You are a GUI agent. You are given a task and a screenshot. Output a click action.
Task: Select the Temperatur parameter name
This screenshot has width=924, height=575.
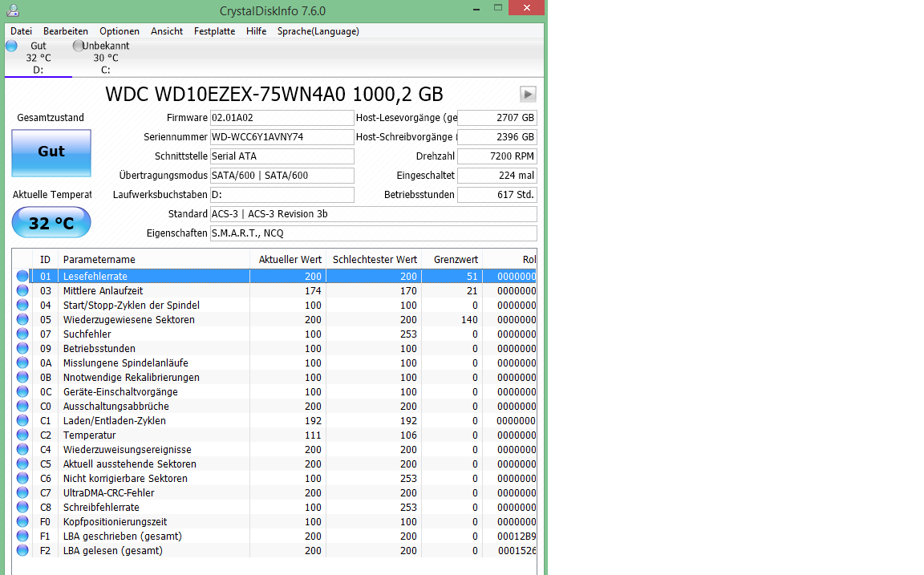tap(90, 435)
